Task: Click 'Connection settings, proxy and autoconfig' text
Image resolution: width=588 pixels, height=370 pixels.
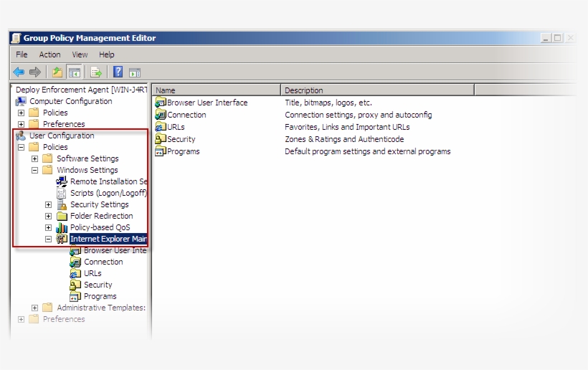Action: 358,115
